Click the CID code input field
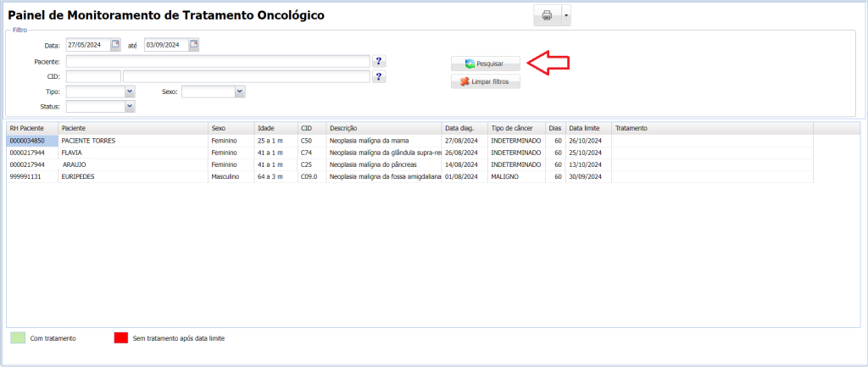This screenshot has width=868, height=367. (93, 76)
